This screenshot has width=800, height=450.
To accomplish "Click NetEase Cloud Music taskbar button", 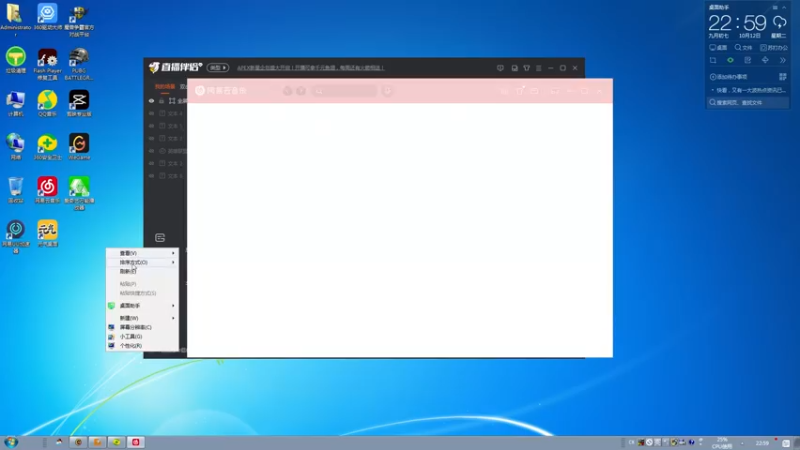I will point(136,442).
